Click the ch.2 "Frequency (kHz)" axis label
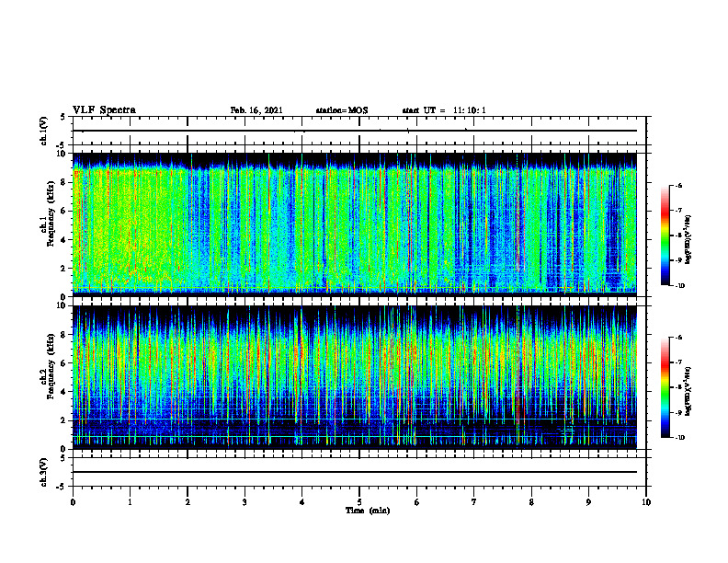The width and height of the screenshot is (728, 563). pyautogui.click(x=51, y=366)
